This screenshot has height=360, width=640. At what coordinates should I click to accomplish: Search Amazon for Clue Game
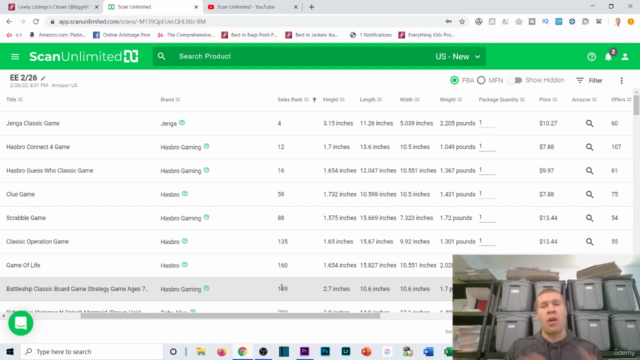(589, 194)
